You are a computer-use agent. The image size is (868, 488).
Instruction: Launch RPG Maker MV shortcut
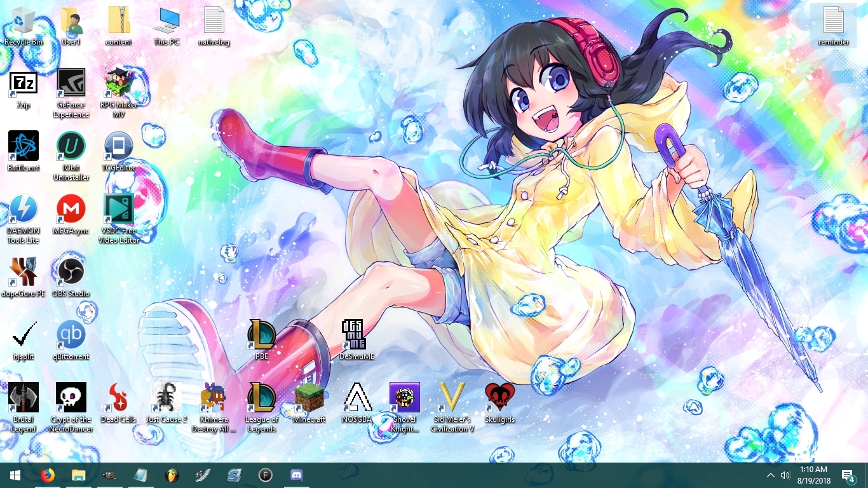pos(119,93)
